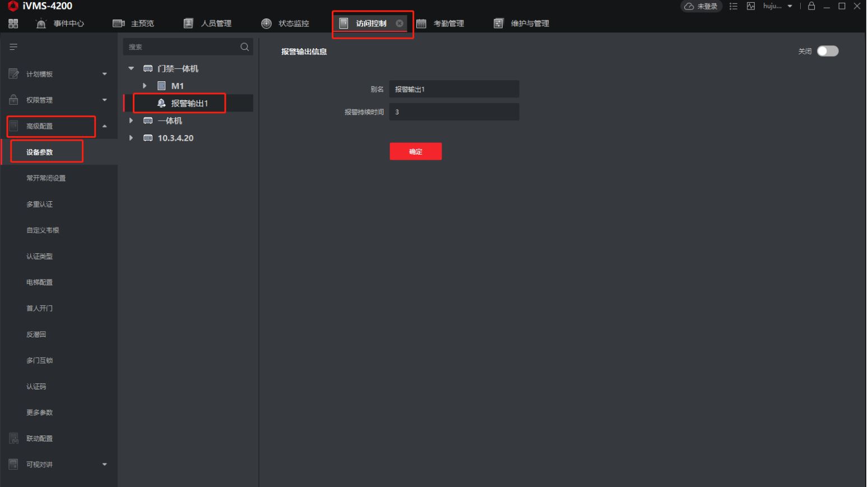Select the 10.3.4.20 device
Screen dimensions: 868x487
click(175, 138)
